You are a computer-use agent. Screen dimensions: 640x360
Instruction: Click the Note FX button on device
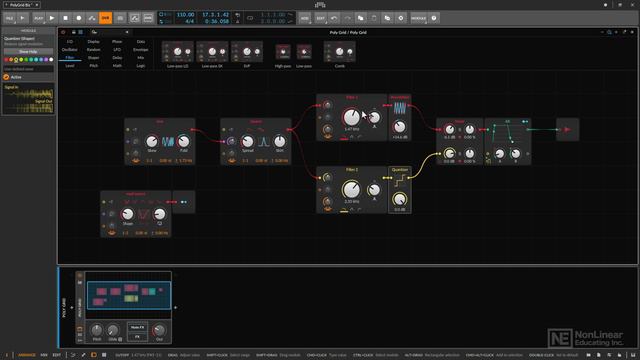(137, 327)
